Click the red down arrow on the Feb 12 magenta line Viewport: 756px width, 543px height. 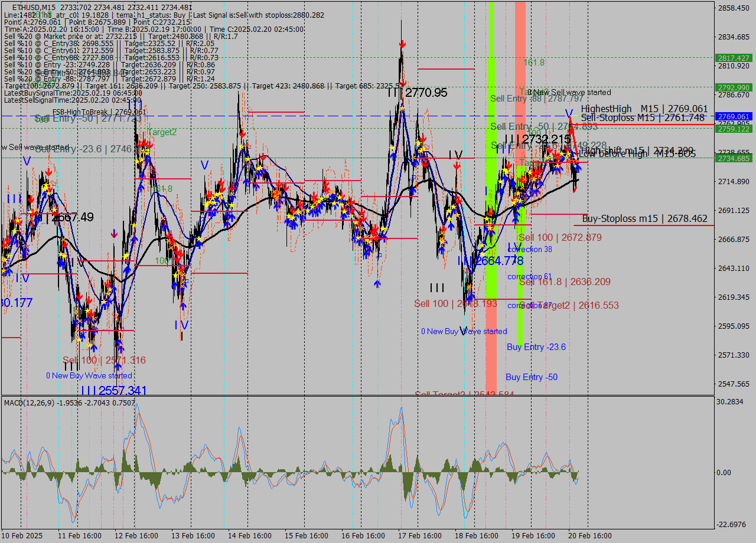(x=114, y=234)
